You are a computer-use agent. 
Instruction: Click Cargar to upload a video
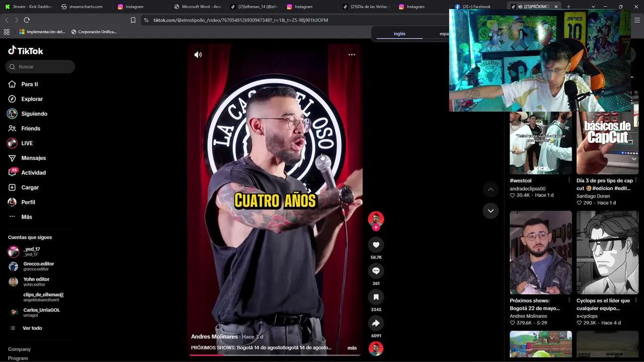pyautogui.click(x=30, y=188)
